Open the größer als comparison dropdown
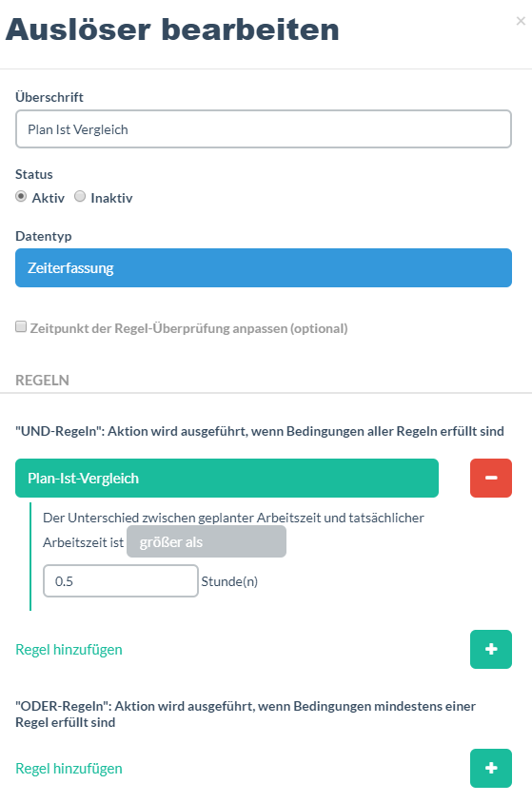This screenshot has height=803, width=532. (x=207, y=541)
